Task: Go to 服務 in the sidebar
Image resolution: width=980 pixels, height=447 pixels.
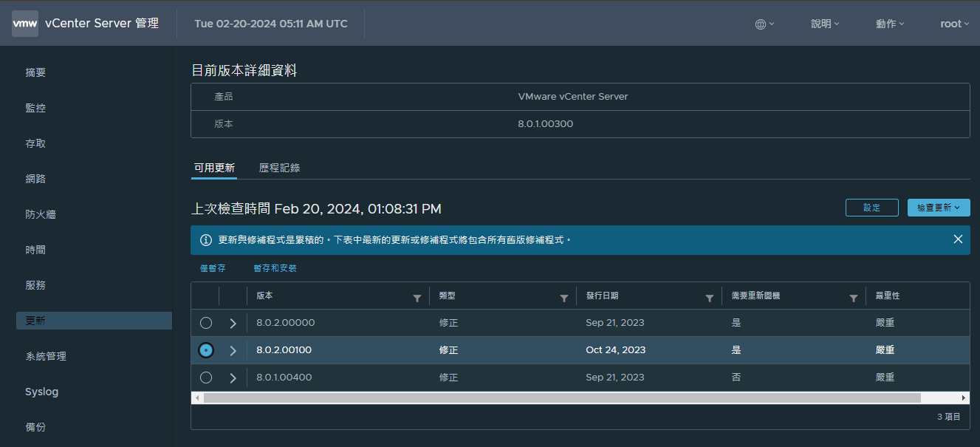Action: pos(35,285)
